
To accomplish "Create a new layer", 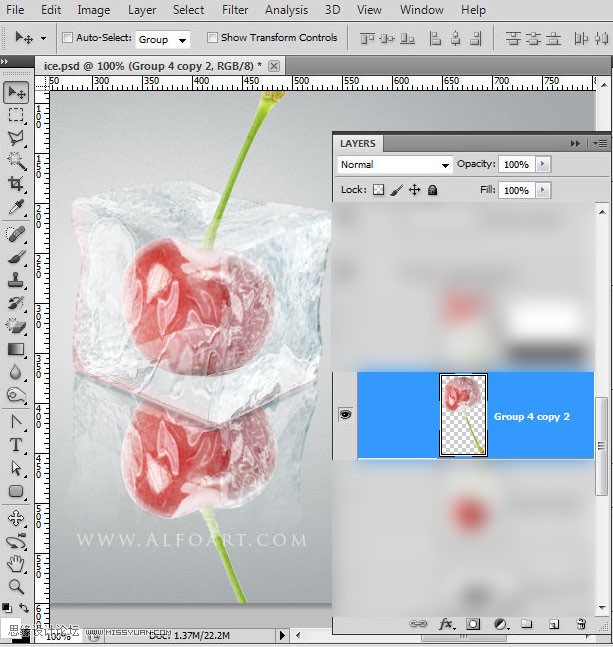I will pyautogui.click(x=554, y=623).
